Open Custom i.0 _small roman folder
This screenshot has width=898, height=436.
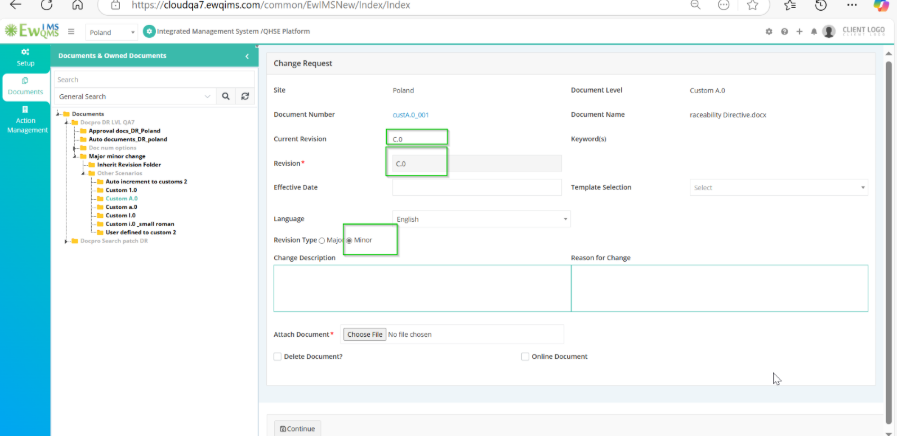pyautogui.click(x=140, y=224)
